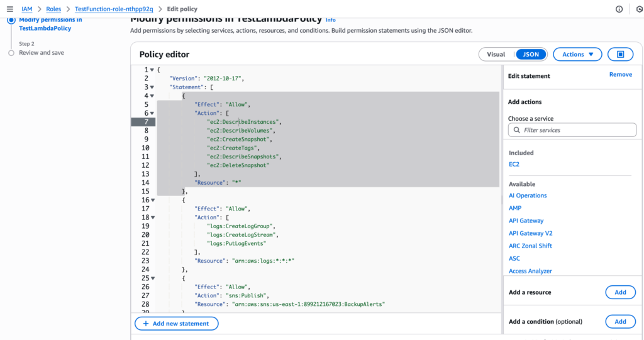The height and width of the screenshot is (340, 644).
Task: Open IAM from the breadcrumb
Action: coord(27,9)
